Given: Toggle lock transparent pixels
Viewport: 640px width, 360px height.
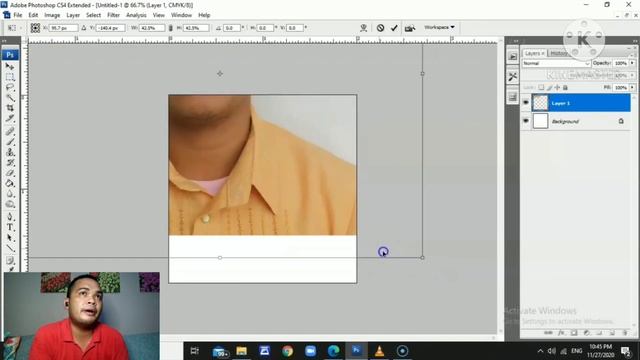Looking at the screenshot, I should click(x=541, y=87).
